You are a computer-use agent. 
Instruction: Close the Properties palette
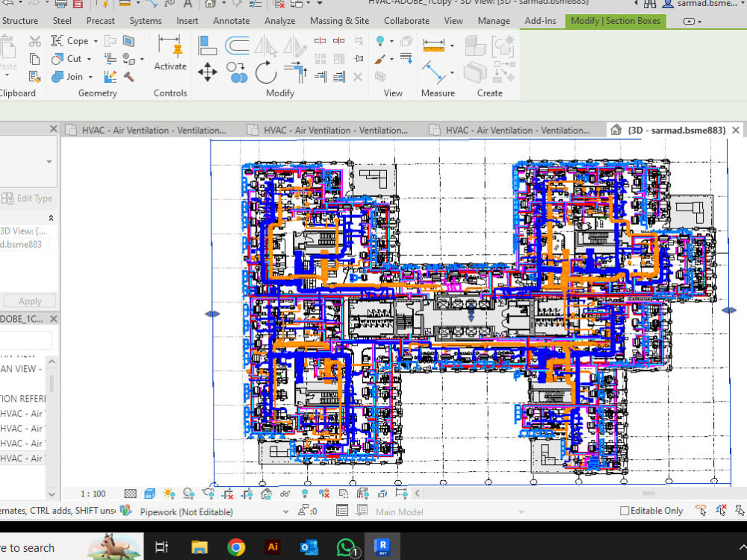click(53, 129)
